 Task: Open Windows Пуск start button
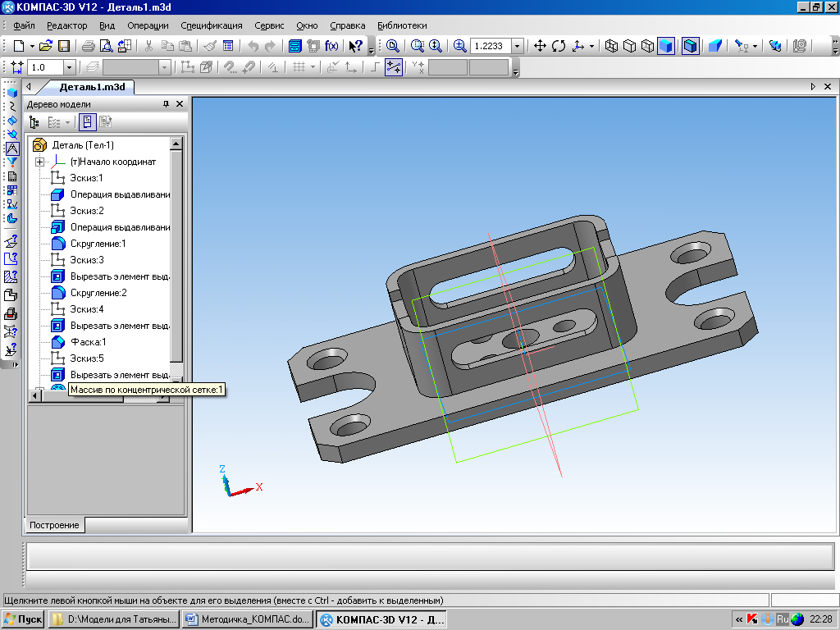22,619
